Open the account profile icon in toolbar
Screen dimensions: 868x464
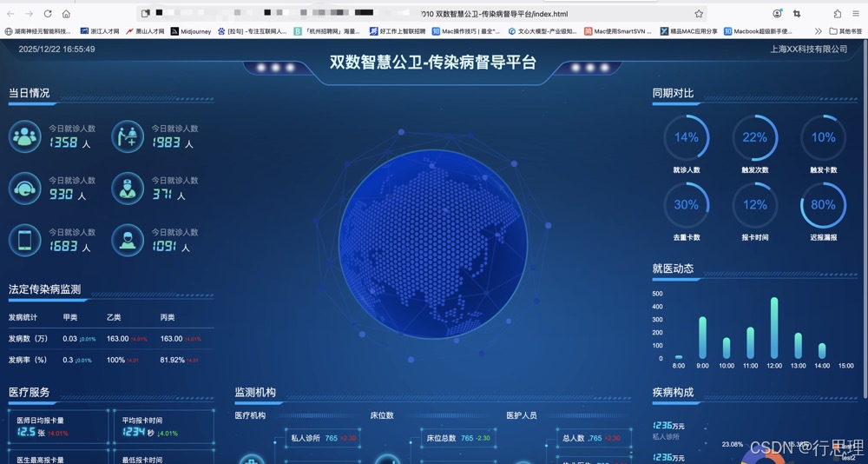click(777, 14)
